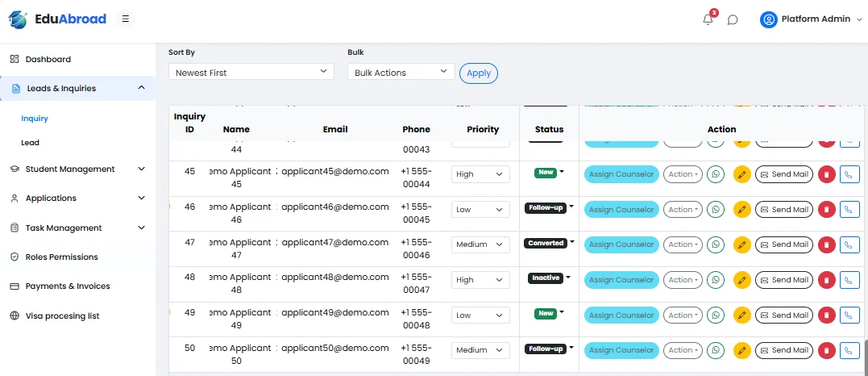This screenshot has height=376, width=868.
Task: Call Applicant 48 via phone icon
Action: 849,280
